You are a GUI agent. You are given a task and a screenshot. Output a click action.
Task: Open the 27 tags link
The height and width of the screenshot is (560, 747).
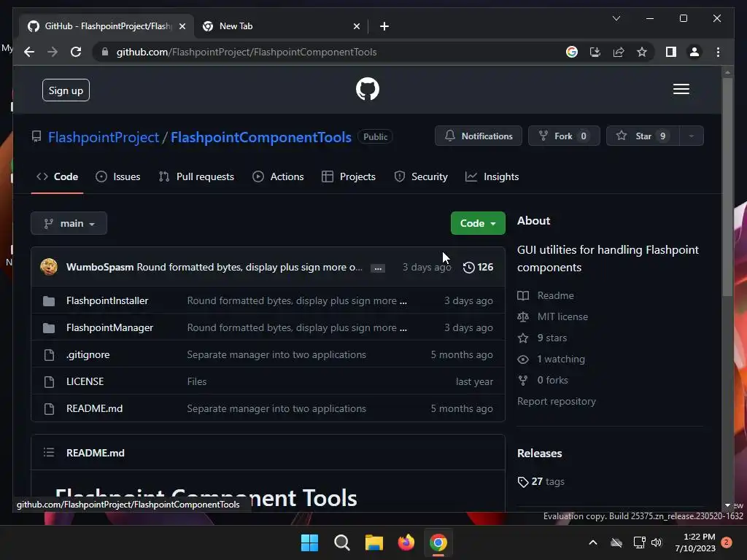(x=541, y=481)
